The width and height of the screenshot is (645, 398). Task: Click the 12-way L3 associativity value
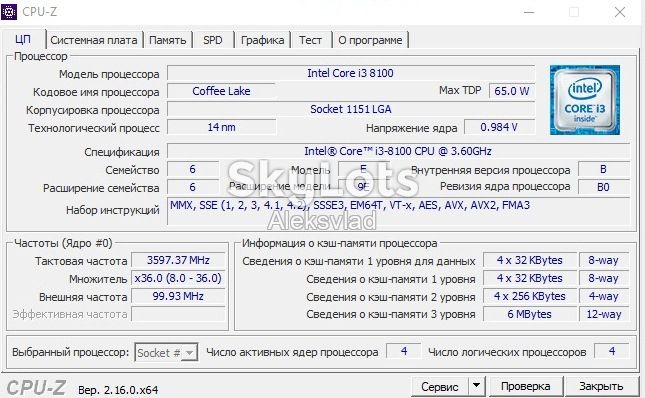click(603, 314)
